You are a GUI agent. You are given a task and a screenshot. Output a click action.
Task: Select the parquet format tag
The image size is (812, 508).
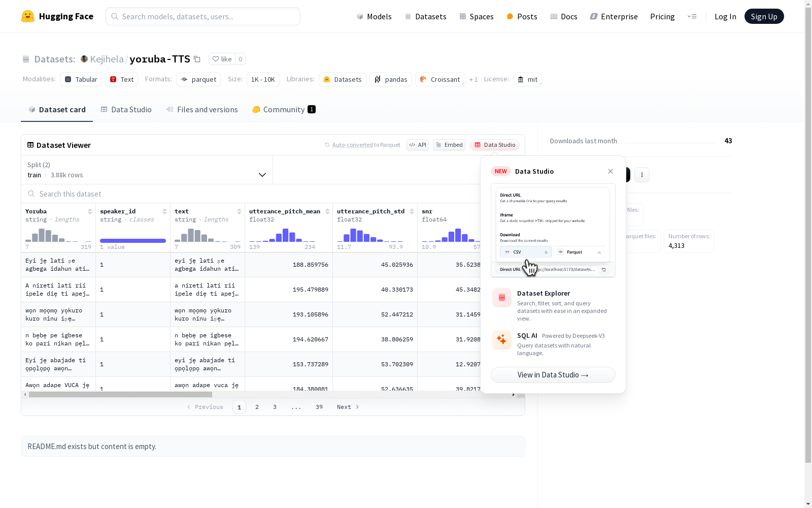pos(198,79)
